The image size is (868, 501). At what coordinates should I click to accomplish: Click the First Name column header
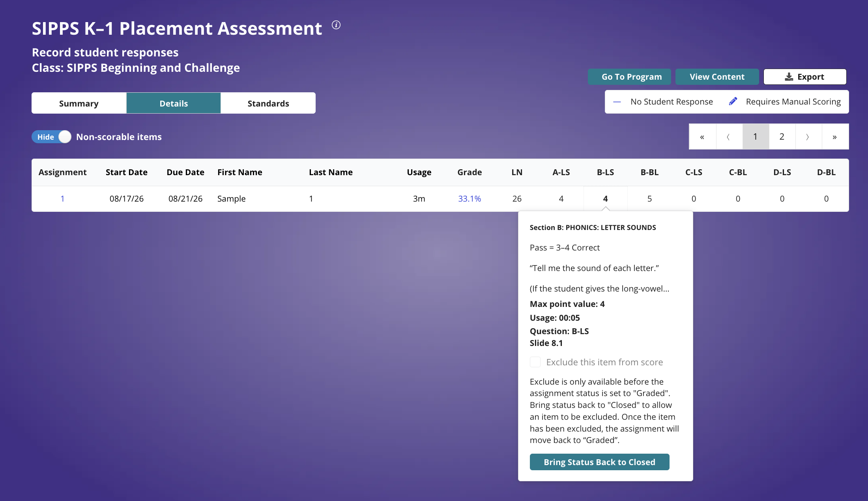coord(240,172)
